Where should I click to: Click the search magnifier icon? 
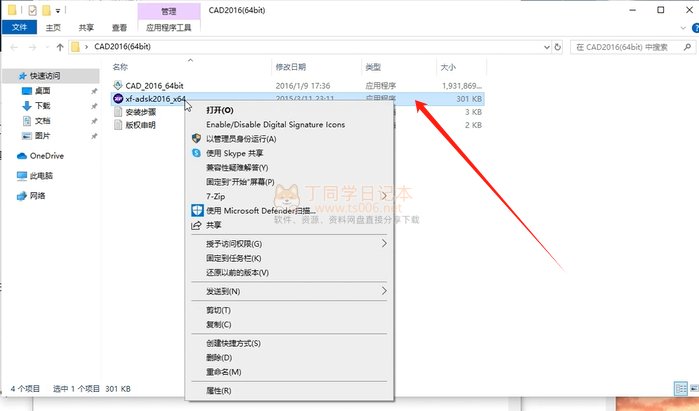[x=687, y=47]
